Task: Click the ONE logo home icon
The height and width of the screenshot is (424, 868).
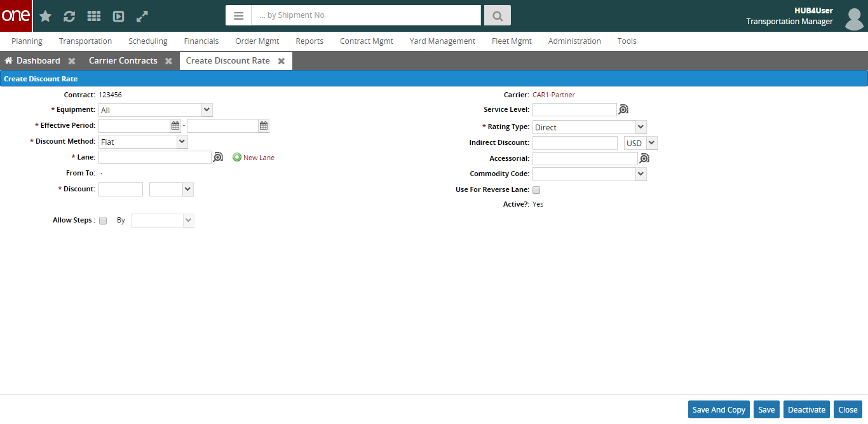Action: [16, 16]
